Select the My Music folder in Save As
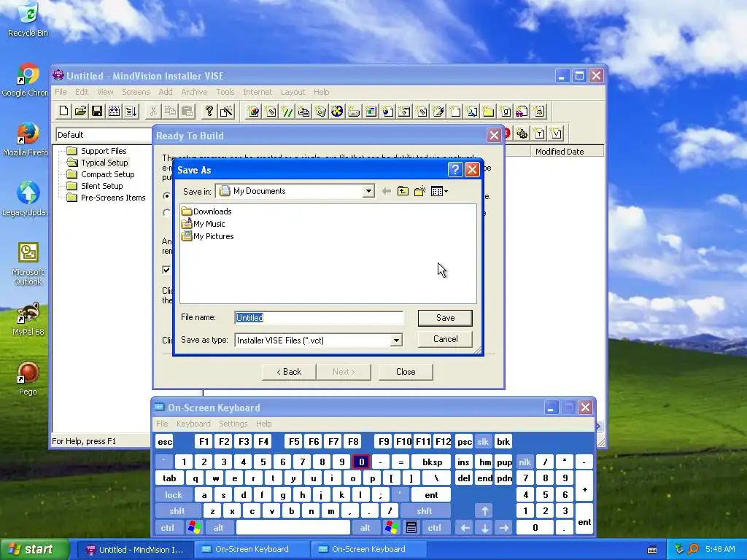The width and height of the screenshot is (747, 560). 203,224
